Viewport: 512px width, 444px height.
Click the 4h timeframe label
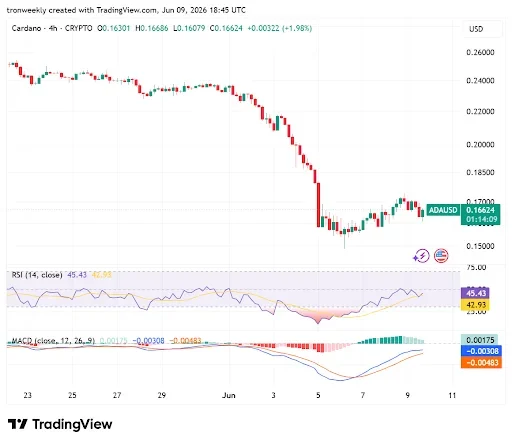point(53,28)
